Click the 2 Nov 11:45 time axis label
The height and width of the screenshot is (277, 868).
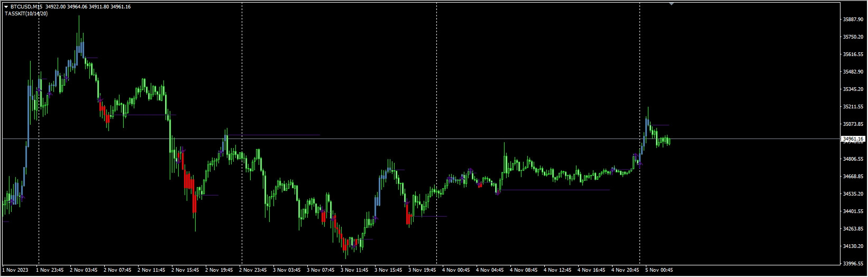tap(152, 270)
